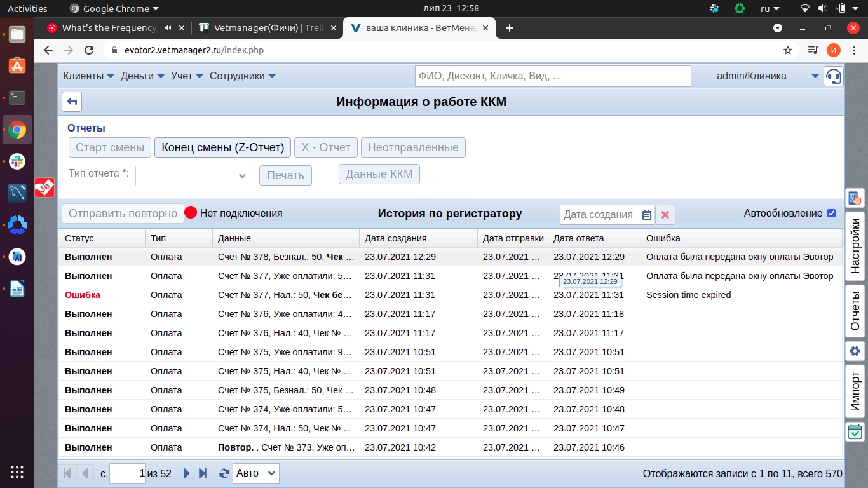
Task: Open the settings gear in right sidebar
Action: tap(855, 351)
